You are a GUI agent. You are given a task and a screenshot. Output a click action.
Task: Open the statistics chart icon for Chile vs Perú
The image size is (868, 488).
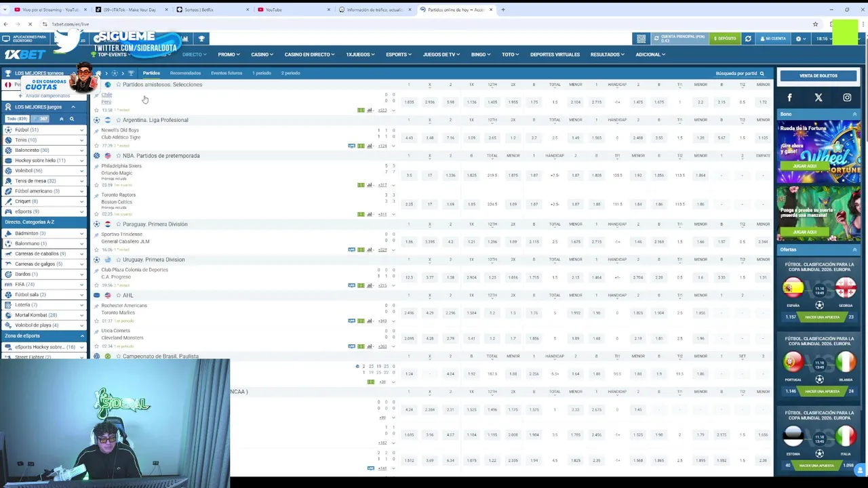tap(370, 110)
